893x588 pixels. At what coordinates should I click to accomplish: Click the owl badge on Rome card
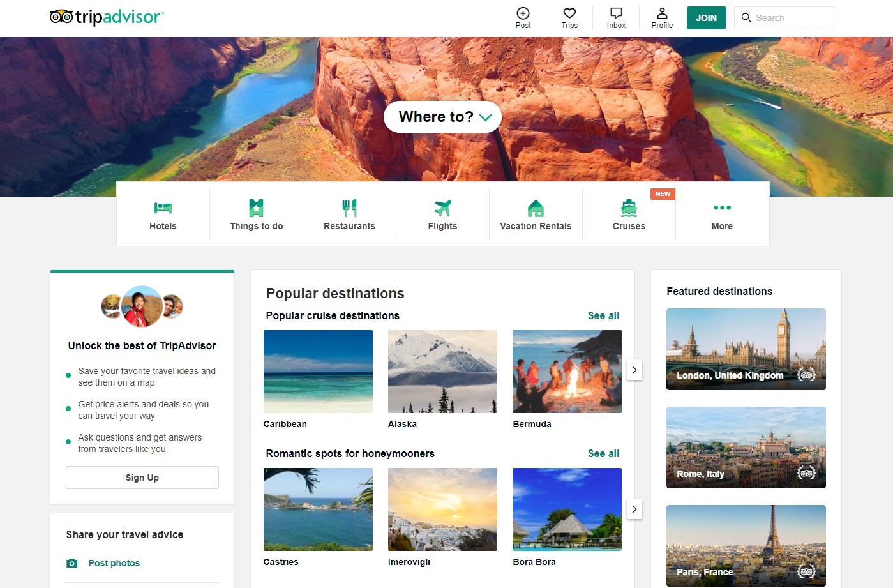point(806,473)
